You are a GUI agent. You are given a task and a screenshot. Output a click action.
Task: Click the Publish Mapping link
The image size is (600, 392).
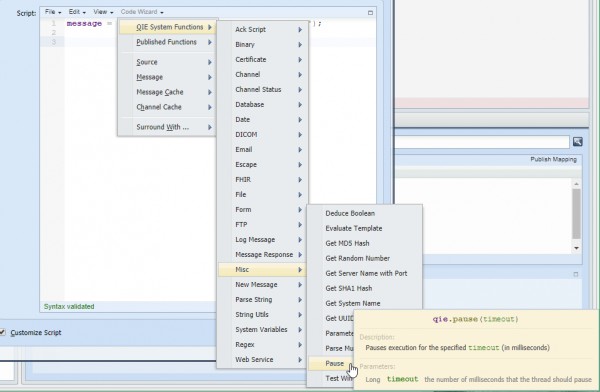pos(553,159)
